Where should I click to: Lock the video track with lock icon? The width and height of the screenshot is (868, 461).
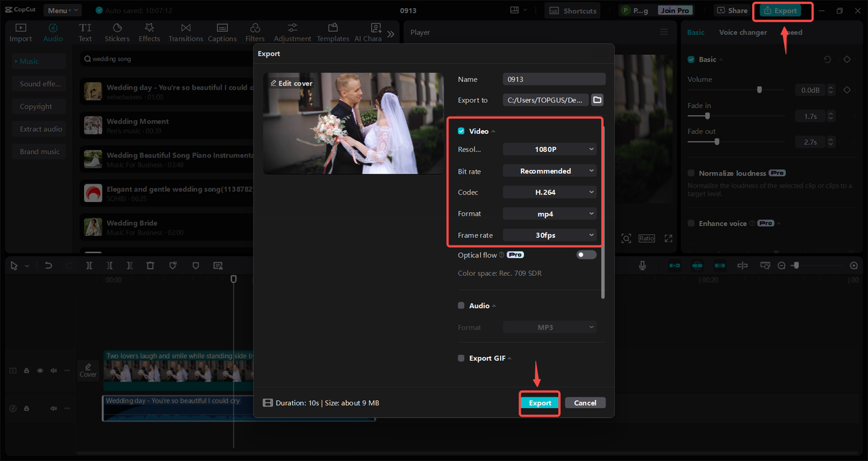coord(26,371)
